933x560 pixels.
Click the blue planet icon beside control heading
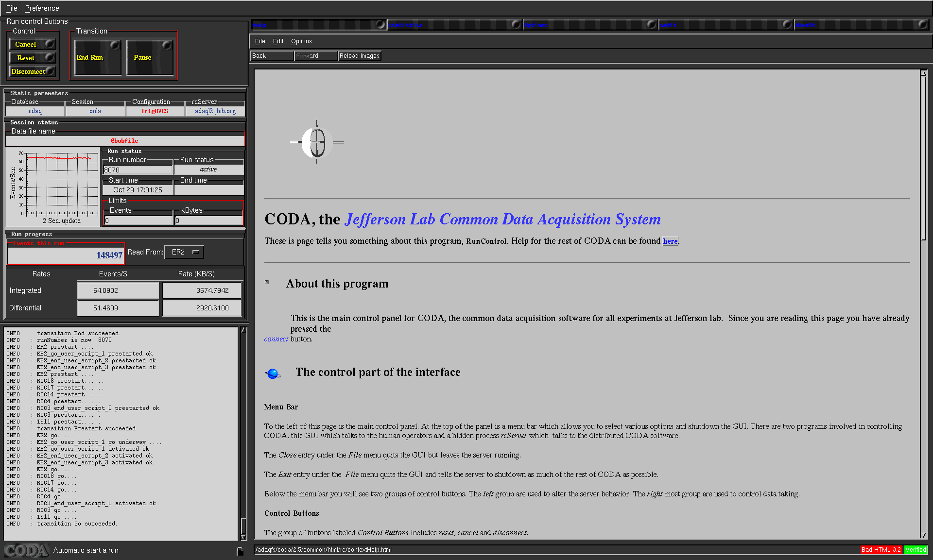coord(273,373)
